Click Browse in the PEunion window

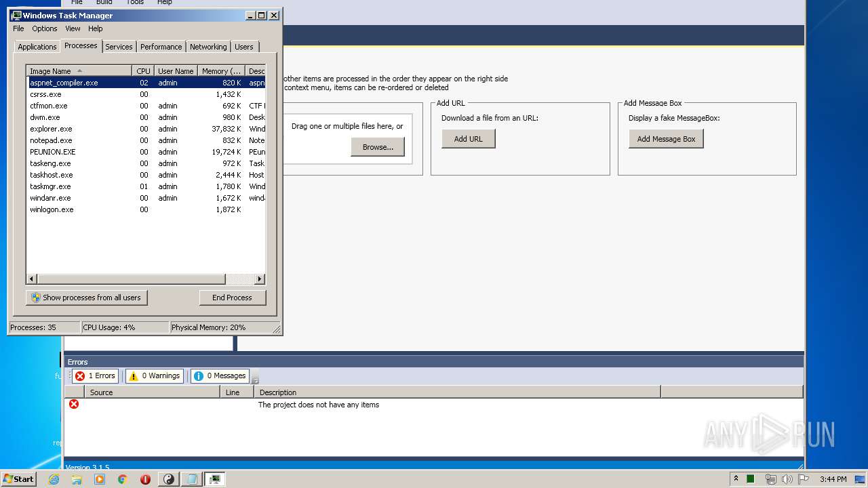(x=378, y=147)
